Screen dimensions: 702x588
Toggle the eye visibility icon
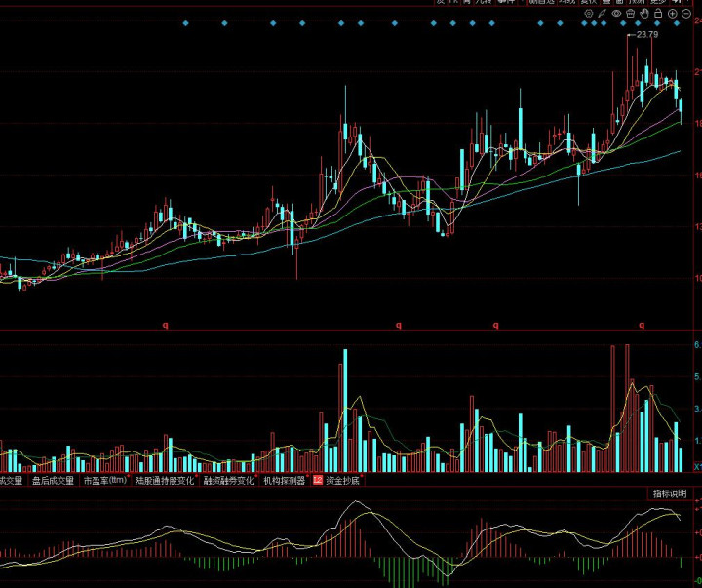point(616,15)
